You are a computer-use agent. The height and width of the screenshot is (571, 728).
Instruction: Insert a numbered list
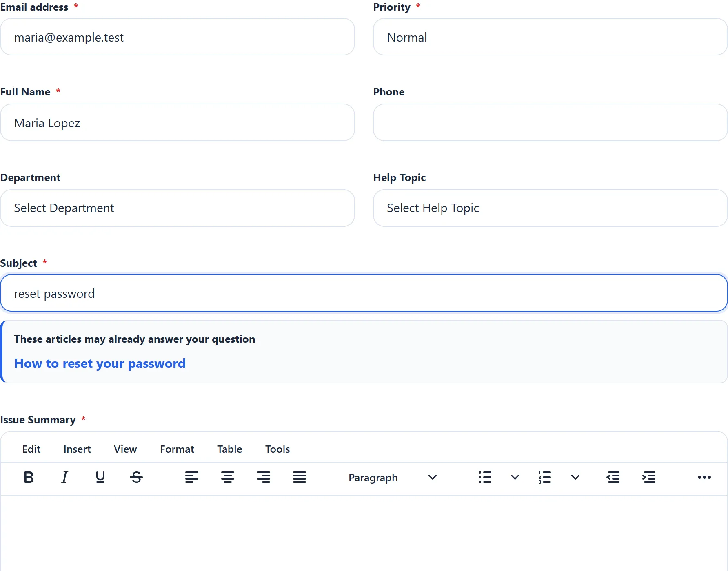click(545, 477)
